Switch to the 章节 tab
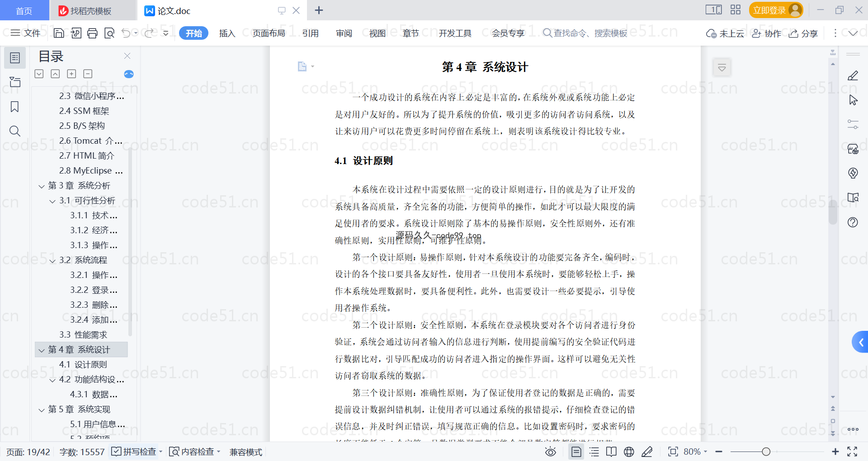The width and height of the screenshot is (868, 461). [411, 33]
